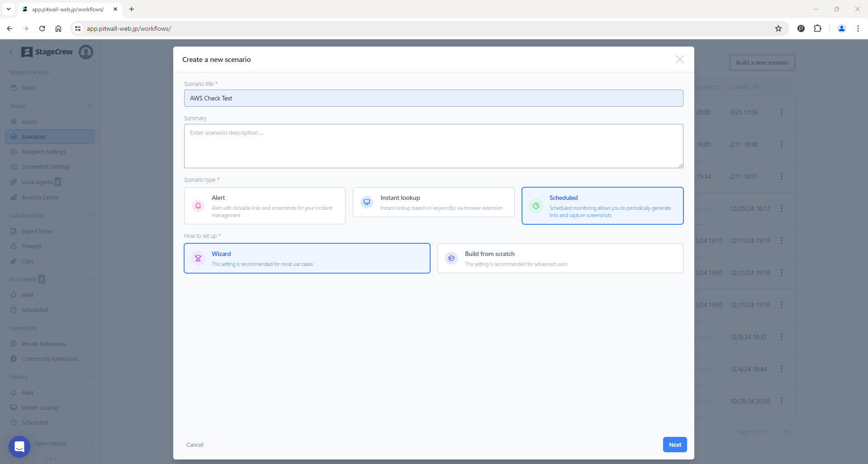This screenshot has height=464, width=868.
Task: Open Recipient Settings in sidebar
Action: 43,152
